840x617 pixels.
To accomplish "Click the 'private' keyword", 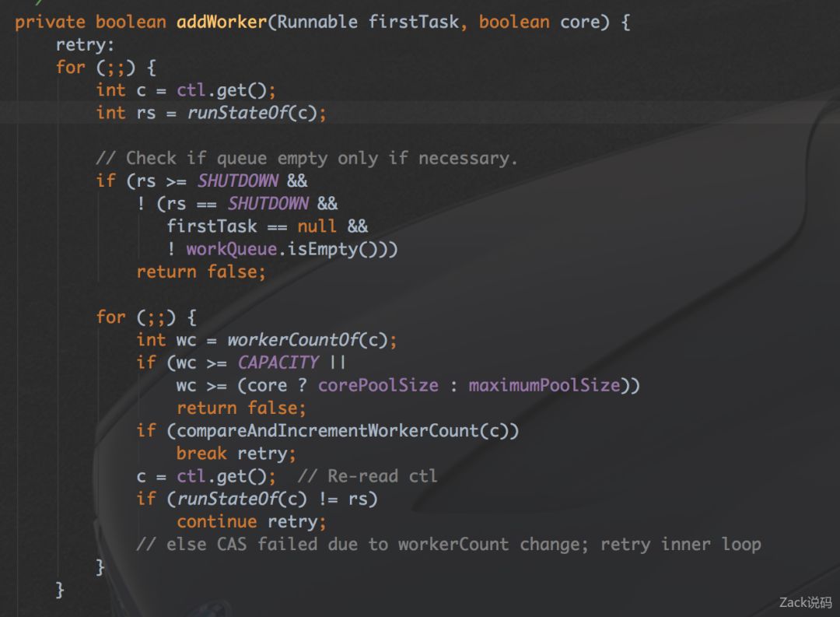I will click(x=50, y=22).
